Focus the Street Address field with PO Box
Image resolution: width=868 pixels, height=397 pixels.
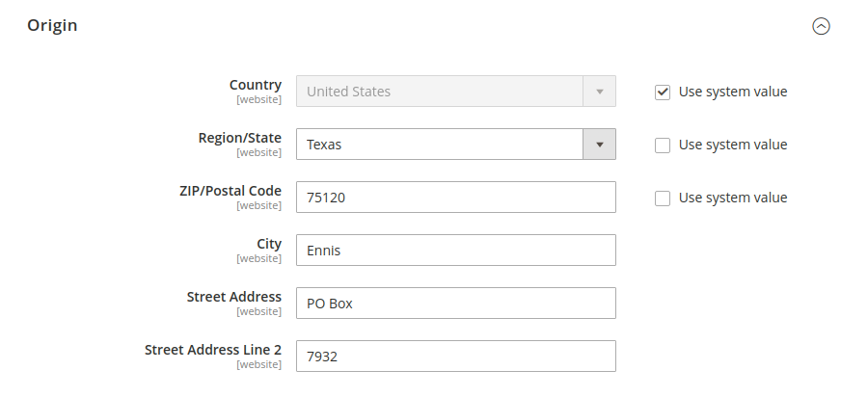pyautogui.click(x=455, y=304)
